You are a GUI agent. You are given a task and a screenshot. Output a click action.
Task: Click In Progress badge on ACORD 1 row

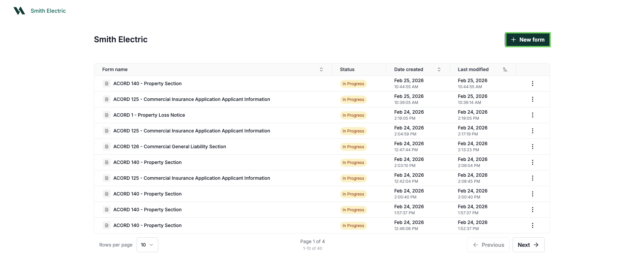tap(353, 115)
